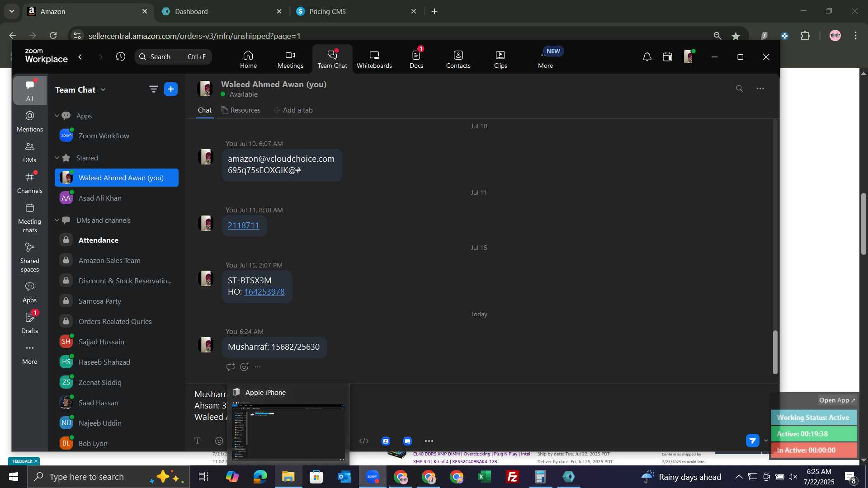Collapse the Starred section
868x488 pixels.
(57, 158)
